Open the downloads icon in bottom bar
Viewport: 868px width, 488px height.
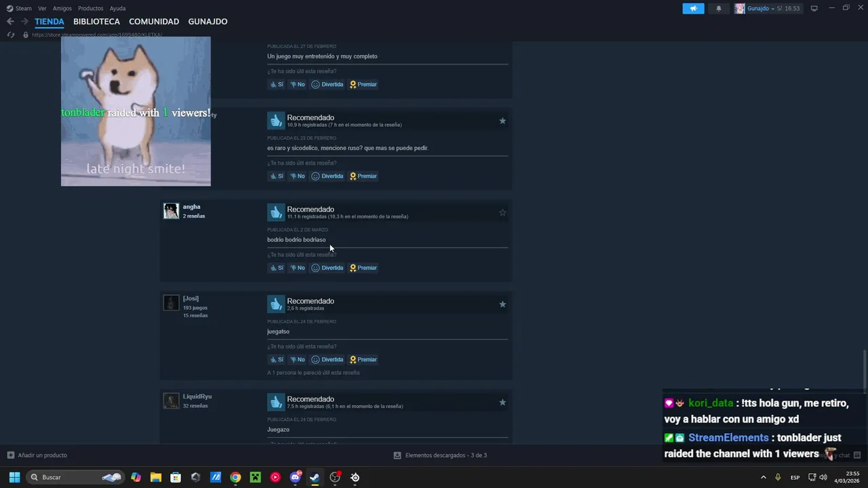pyautogui.click(x=397, y=455)
